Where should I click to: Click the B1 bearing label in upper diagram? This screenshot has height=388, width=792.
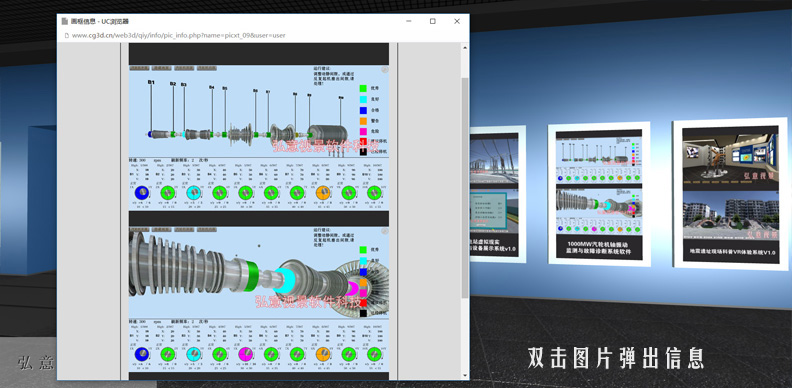click(151, 82)
